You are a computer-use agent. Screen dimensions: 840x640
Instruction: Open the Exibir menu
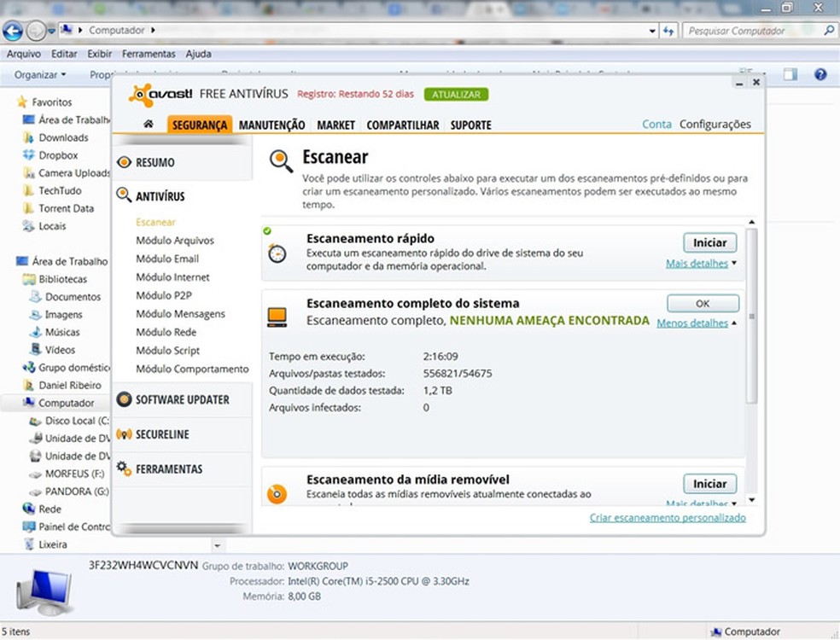tap(100, 54)
